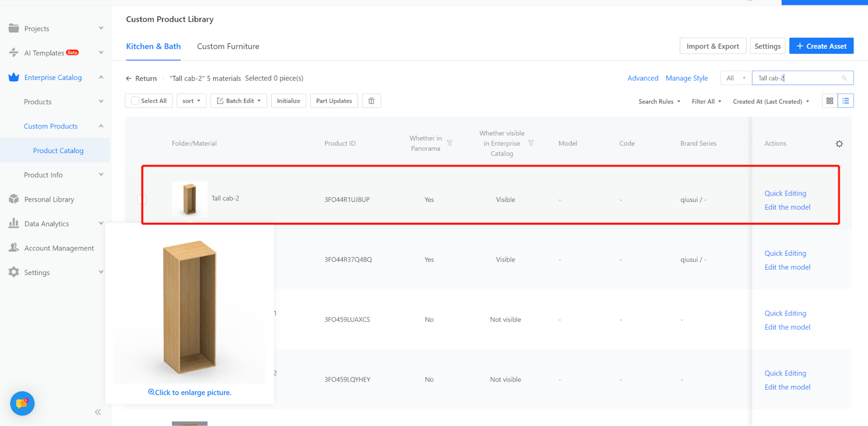Switch to Custom Furniture tab
Viewport: 868px width, 426px height.
(x=228, y=47)
